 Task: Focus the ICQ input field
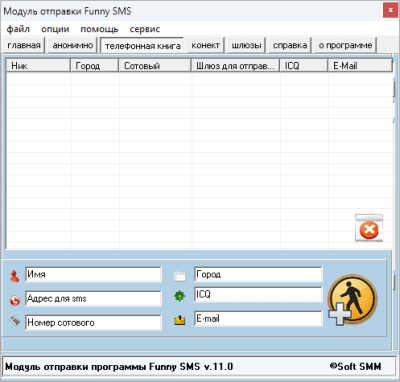tap(258, 294)
